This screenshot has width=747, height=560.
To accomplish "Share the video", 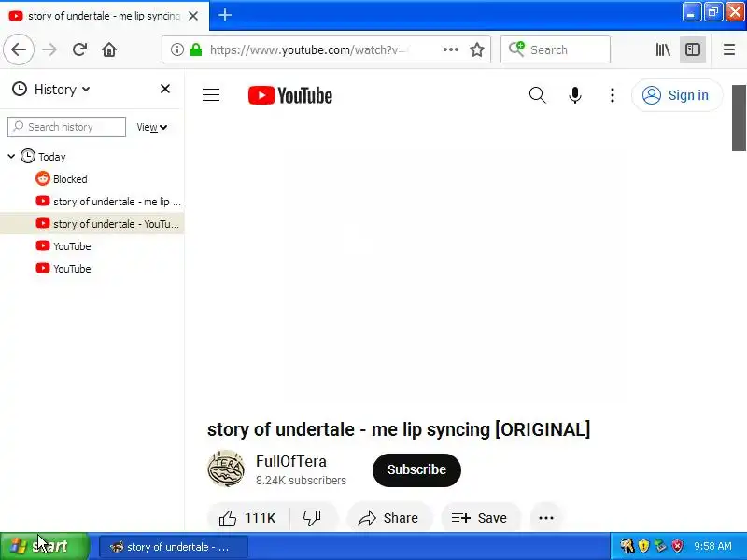I will tap(389, 518).
